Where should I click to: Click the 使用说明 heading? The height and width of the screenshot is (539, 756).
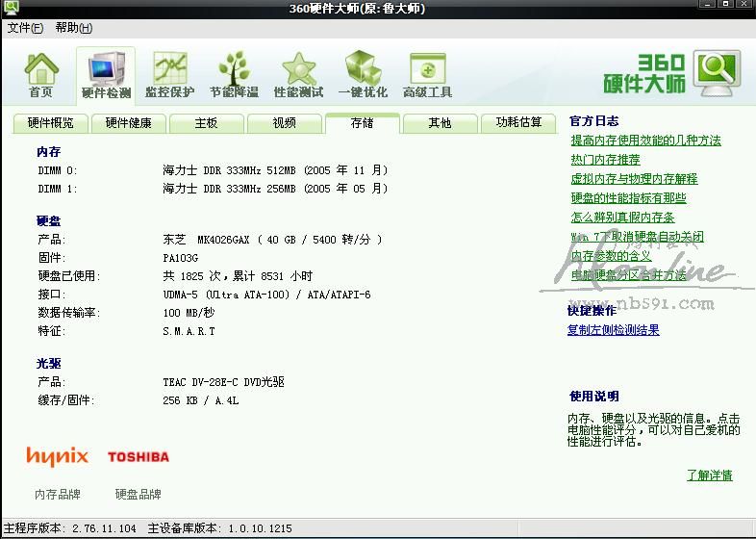tap(594, 397)
